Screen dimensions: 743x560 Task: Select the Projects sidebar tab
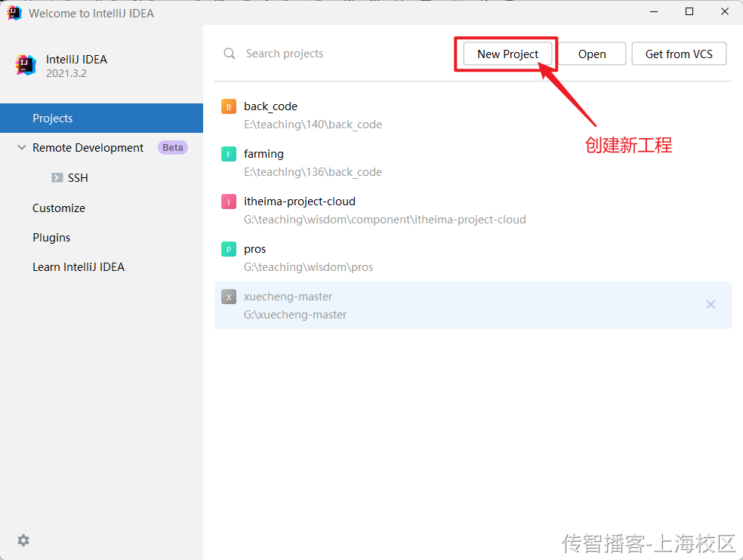pos(101,118)
